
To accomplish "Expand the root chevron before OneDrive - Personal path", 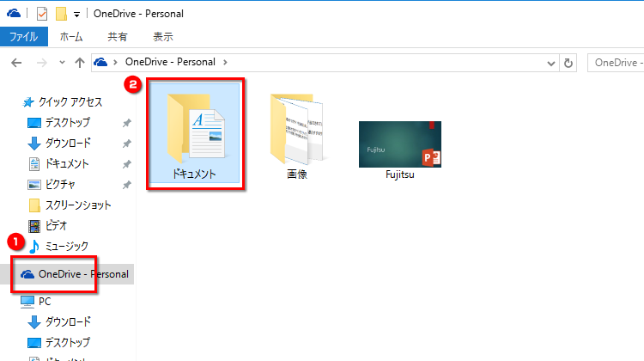I will (115, 62).
